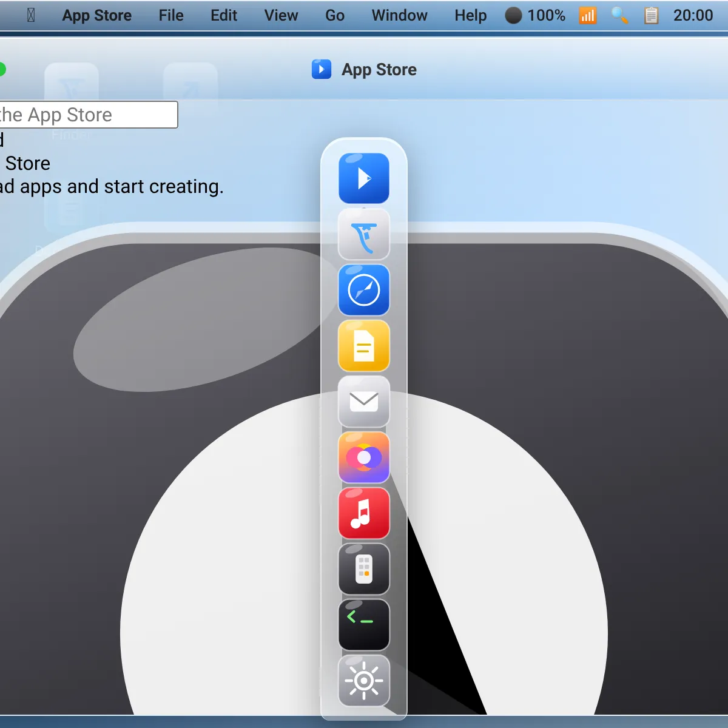The width and height of the screenshot is (728, 728).
Task: Open the Finder icon in the dock
Action: 364,234
